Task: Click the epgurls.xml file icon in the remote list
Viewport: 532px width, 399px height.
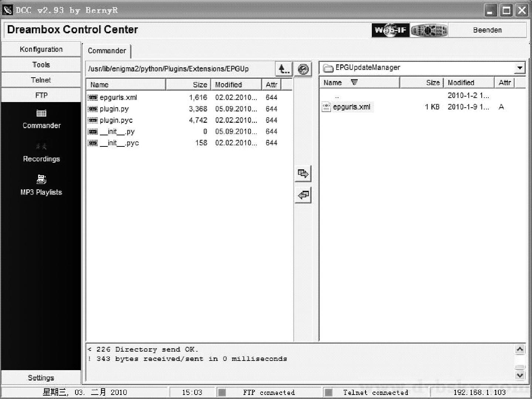Action: pyautogui.click(x=93, y=98)
